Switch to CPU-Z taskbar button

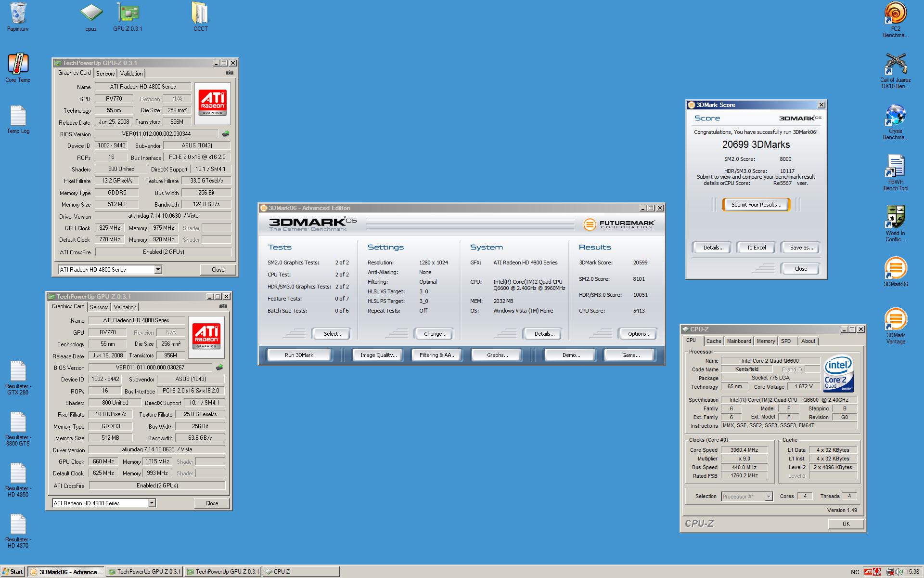click(301, 572)
